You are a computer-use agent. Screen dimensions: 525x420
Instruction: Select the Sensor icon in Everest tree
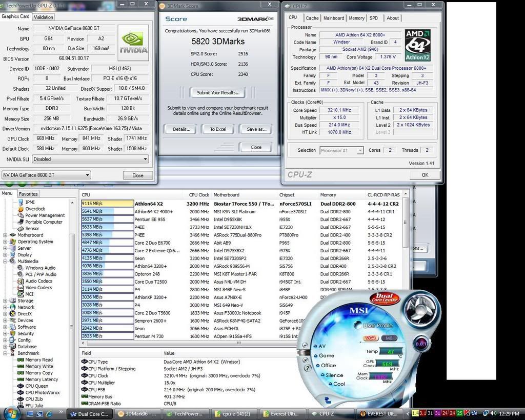[x=21, y=228]
